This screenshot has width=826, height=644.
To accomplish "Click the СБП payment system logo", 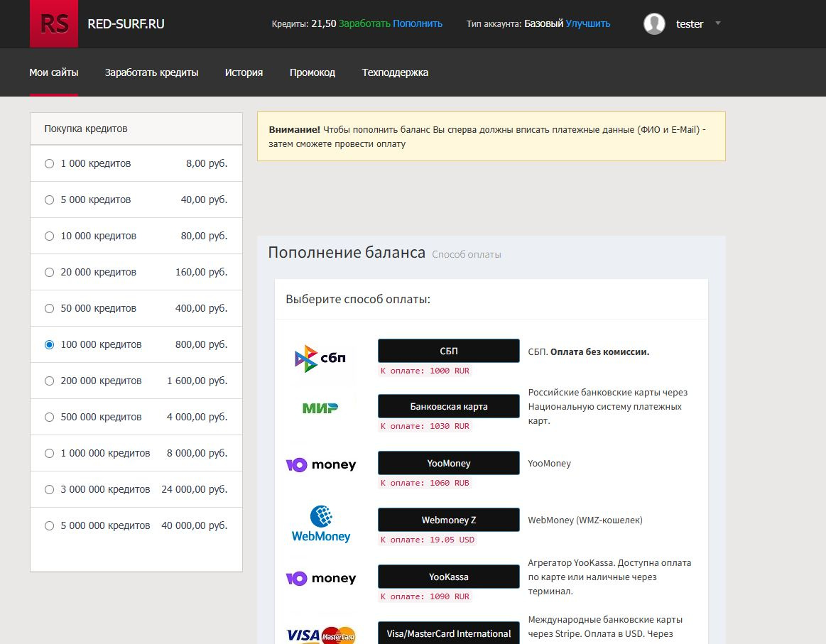I will [320, 359].
